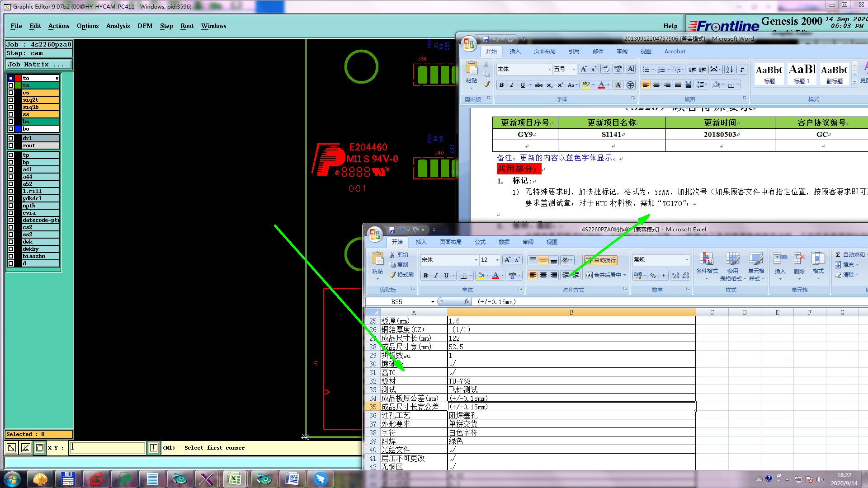Open Word font name 宋体 dropdown
The image size is (868, 488).
coord(549,69)
